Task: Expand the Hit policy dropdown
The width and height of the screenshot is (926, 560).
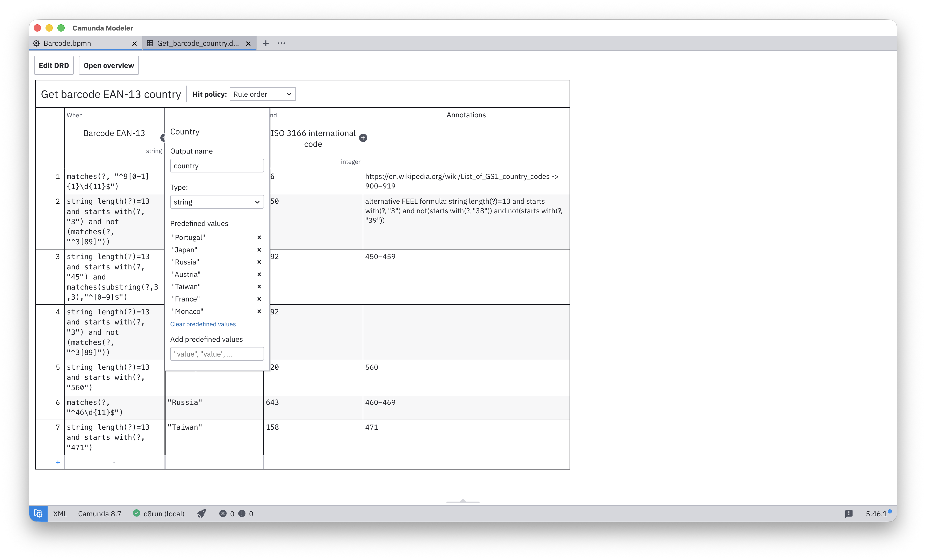Action: [262, 94]
